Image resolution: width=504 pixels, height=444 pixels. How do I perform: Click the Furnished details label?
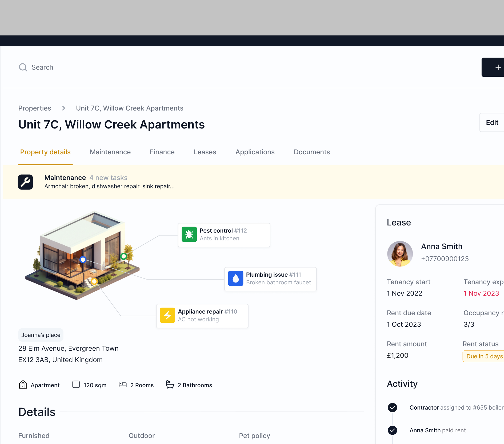pos(34,435)
